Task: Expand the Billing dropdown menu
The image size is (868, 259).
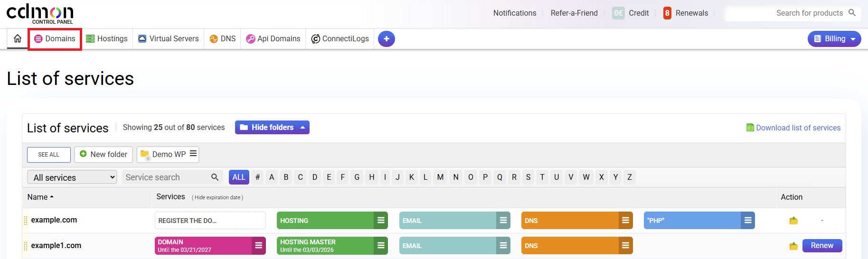Action: coord(834,39)
